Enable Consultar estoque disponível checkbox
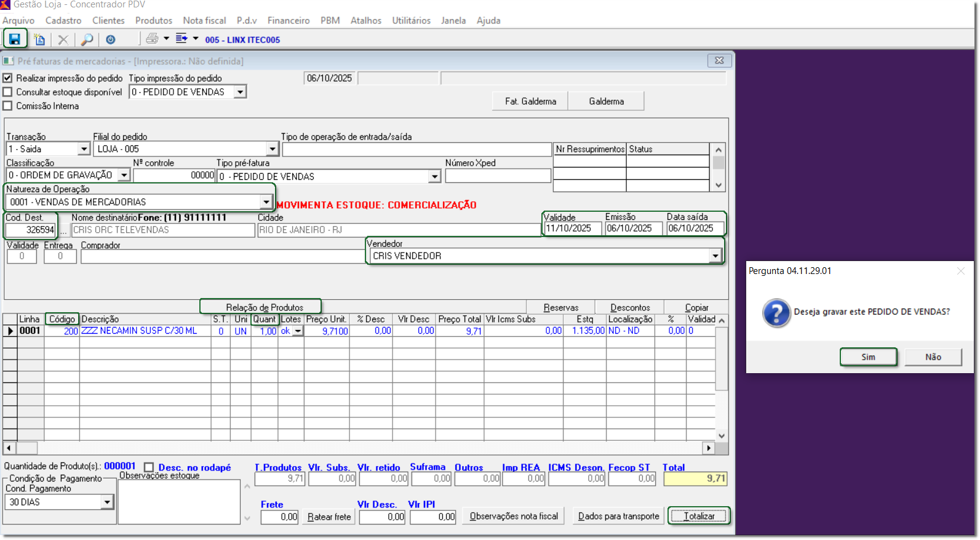Viewport: 980px width, 540px height. tap(8, 92)
